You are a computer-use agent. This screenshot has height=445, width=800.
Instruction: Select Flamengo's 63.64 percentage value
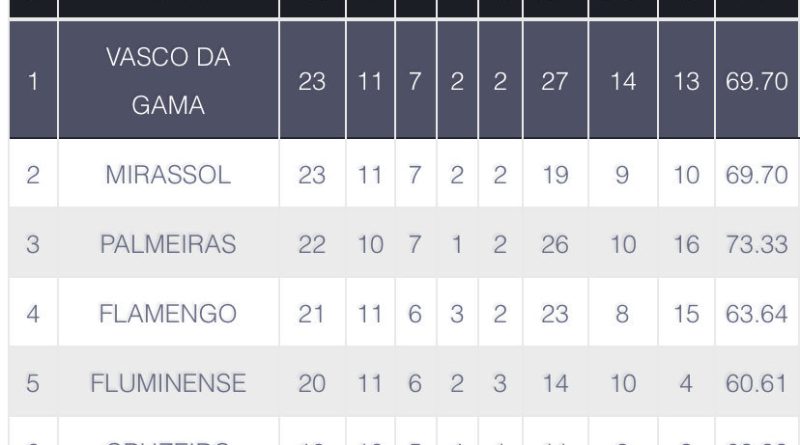point(756,314)
